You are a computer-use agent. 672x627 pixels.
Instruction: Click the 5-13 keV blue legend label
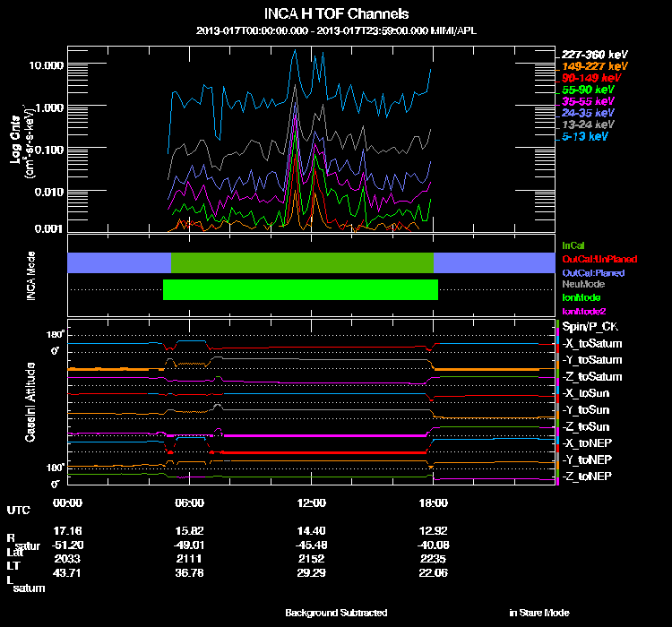pos(585,137)
